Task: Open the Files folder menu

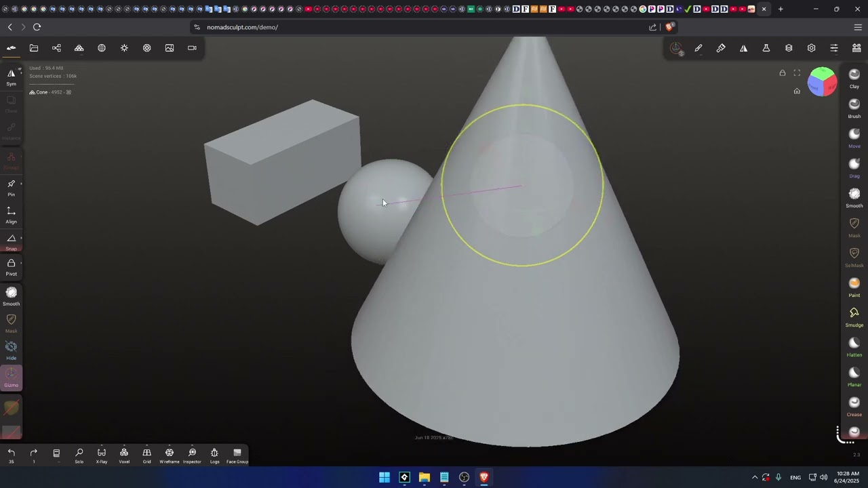Action: coord(34,48)
